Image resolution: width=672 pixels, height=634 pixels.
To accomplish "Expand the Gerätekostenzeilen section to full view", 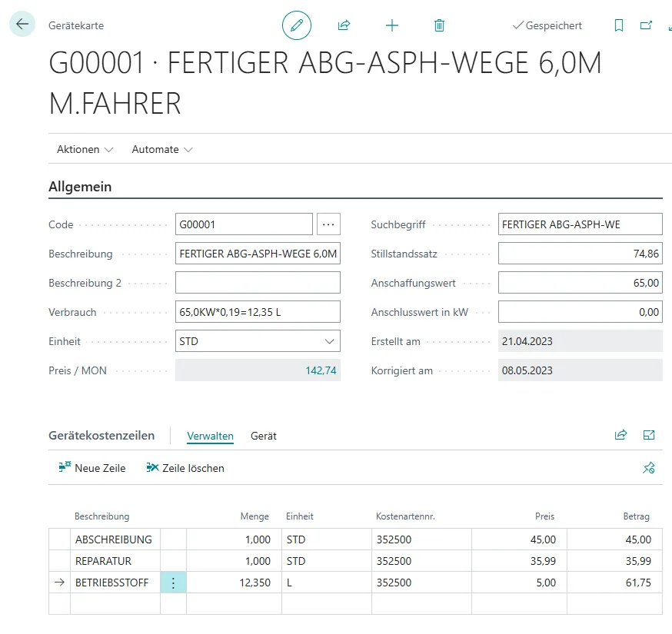I will pos(649,435).
